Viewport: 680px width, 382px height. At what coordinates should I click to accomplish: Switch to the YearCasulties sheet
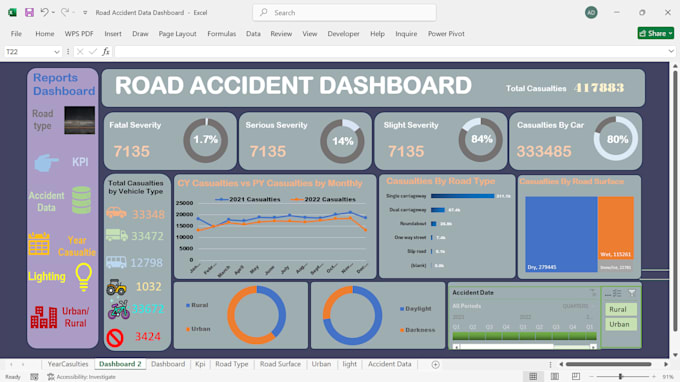pos(68,364)
